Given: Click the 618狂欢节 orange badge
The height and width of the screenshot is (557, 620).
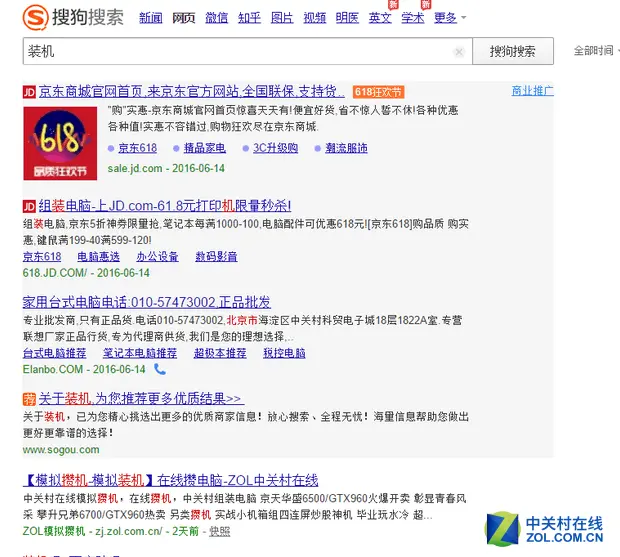Looking at the screenshot, I should click(378, 92).
